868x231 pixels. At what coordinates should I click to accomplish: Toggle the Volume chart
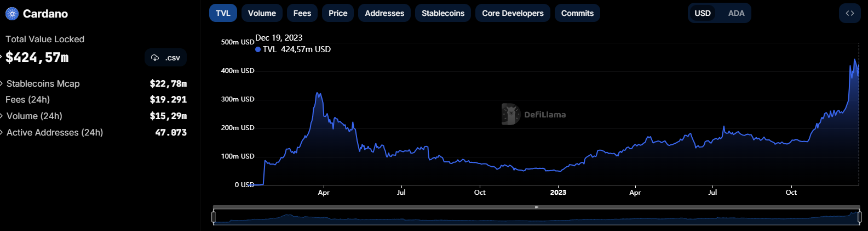pos(262,13)
